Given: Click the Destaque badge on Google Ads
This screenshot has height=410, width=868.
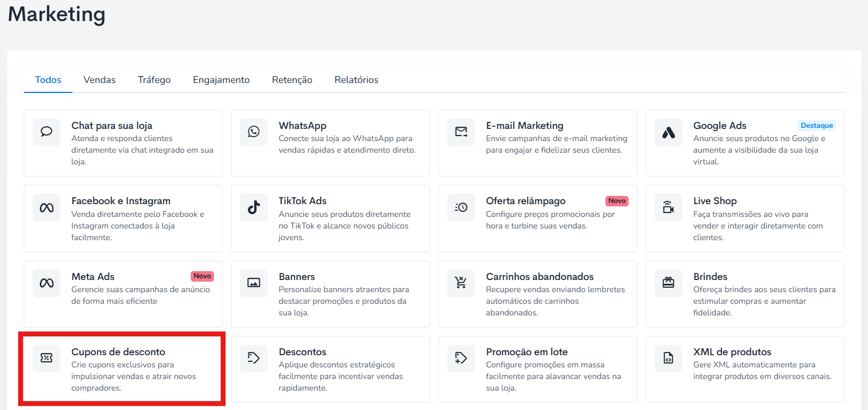Looking at the screenshot, I should click(817, 126).
